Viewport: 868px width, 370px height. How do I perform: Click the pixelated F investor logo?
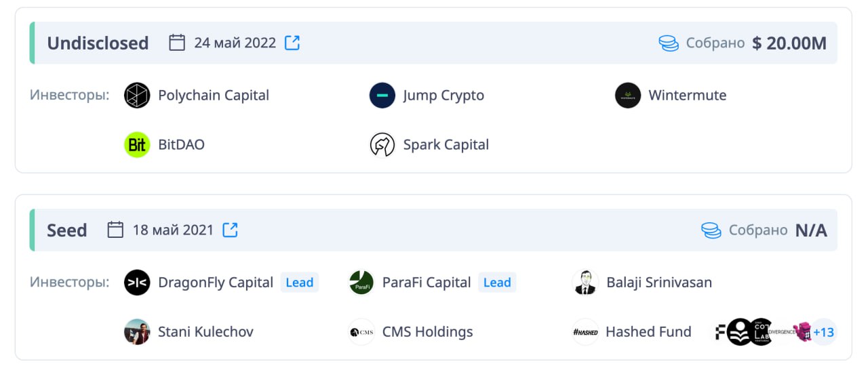tap(721, 332)
